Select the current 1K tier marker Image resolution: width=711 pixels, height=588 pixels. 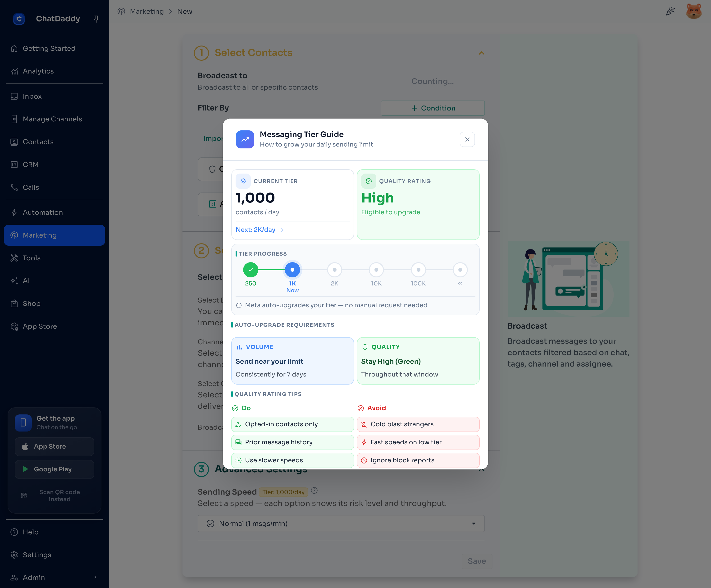(x=292, y=270)
